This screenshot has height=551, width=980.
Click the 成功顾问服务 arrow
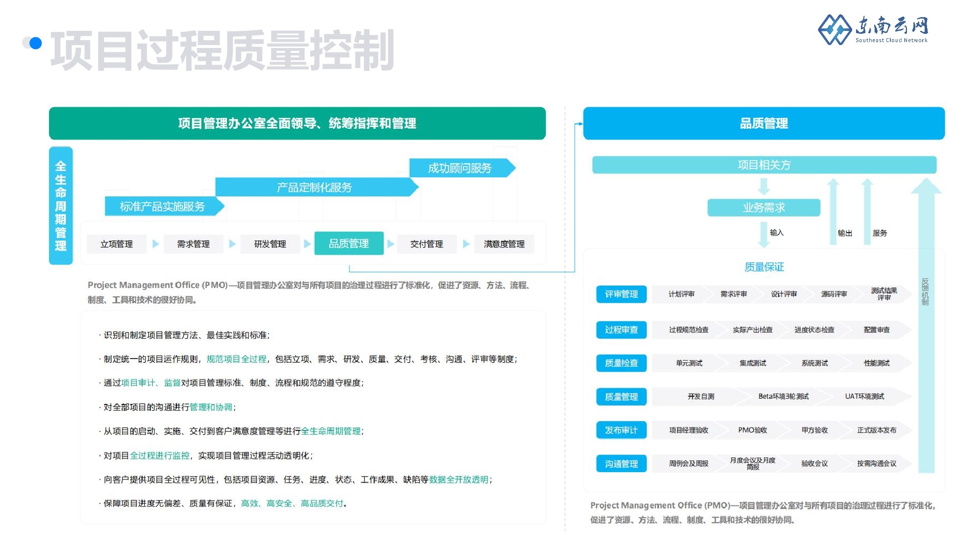(462, 168)
